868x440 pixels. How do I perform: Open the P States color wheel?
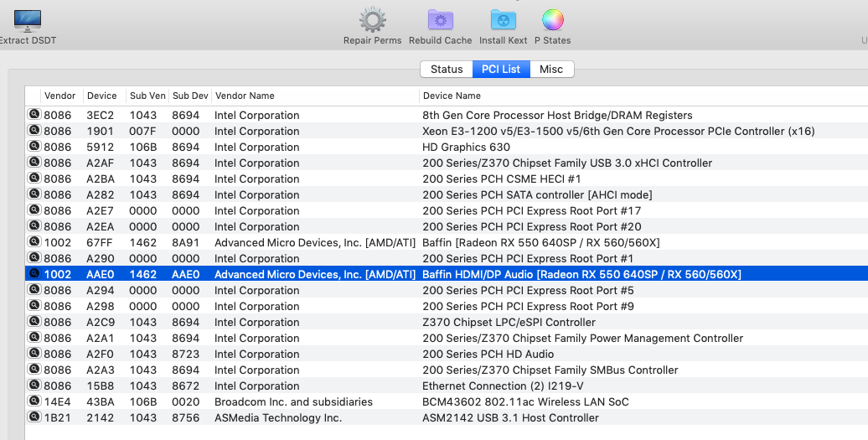tap(552, 20)
